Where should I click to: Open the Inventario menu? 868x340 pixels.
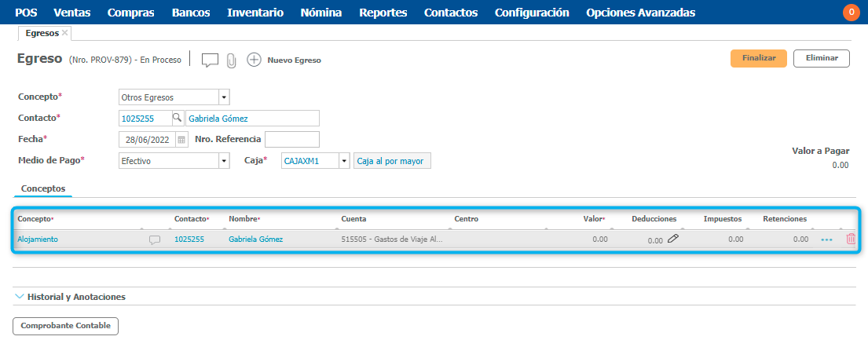click(x=255, y=13)
